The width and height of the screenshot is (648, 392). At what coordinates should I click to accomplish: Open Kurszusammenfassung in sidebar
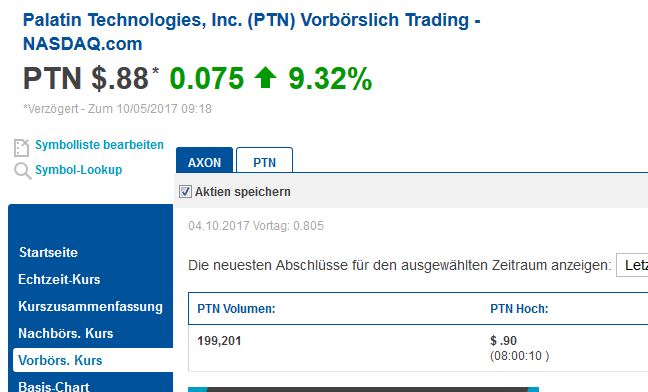91,306
